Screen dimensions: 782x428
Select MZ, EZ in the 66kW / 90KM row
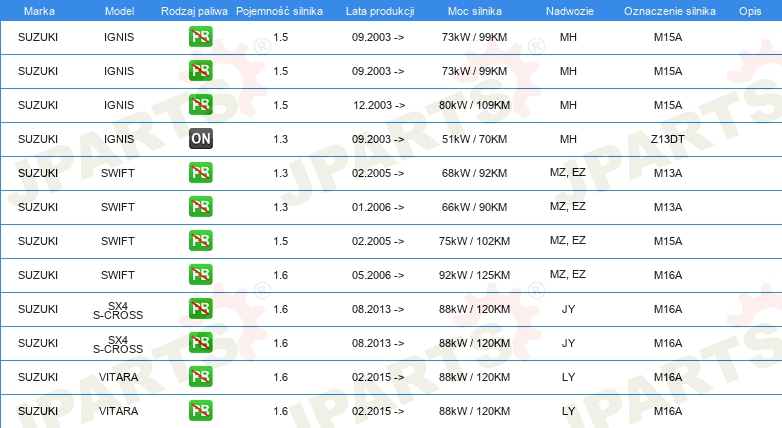(568, 207)
